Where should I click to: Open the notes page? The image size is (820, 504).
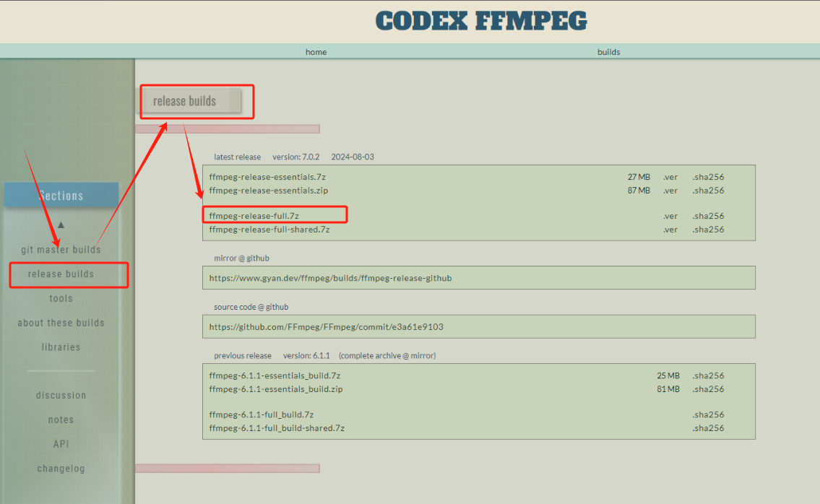coord(61,420)
